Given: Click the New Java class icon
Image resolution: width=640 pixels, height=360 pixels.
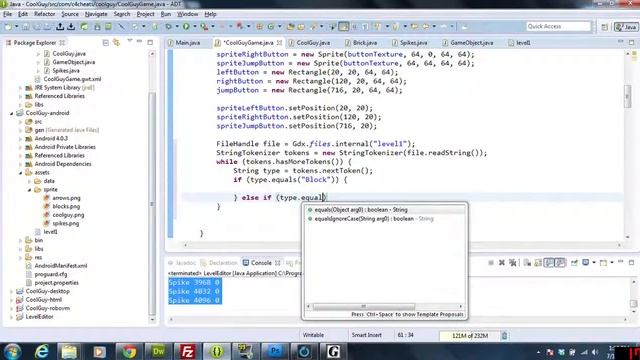Looking at the screenshot, I should (271, 27).
